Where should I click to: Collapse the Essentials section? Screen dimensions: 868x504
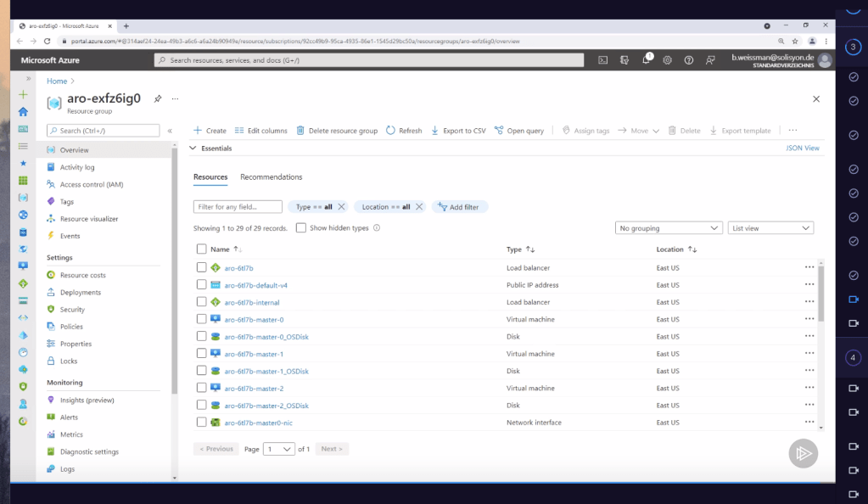pyautogui.click(x=193, y=148)
